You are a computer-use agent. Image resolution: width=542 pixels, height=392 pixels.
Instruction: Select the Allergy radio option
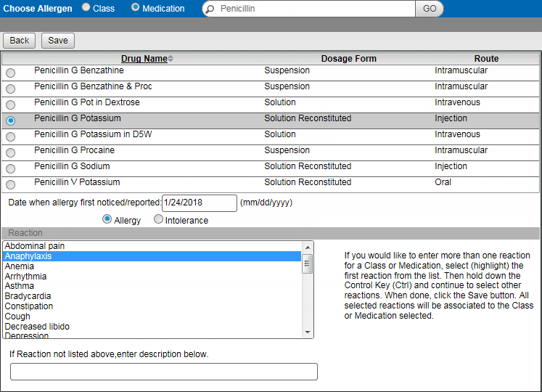point(107,220)
